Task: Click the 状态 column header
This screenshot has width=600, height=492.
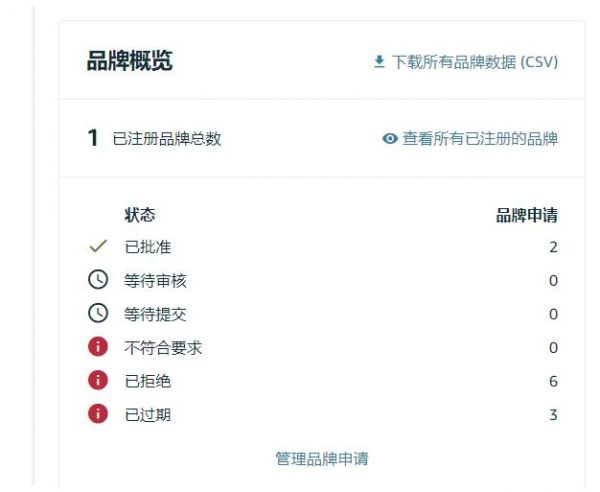Action: click(x=140, y=215)
